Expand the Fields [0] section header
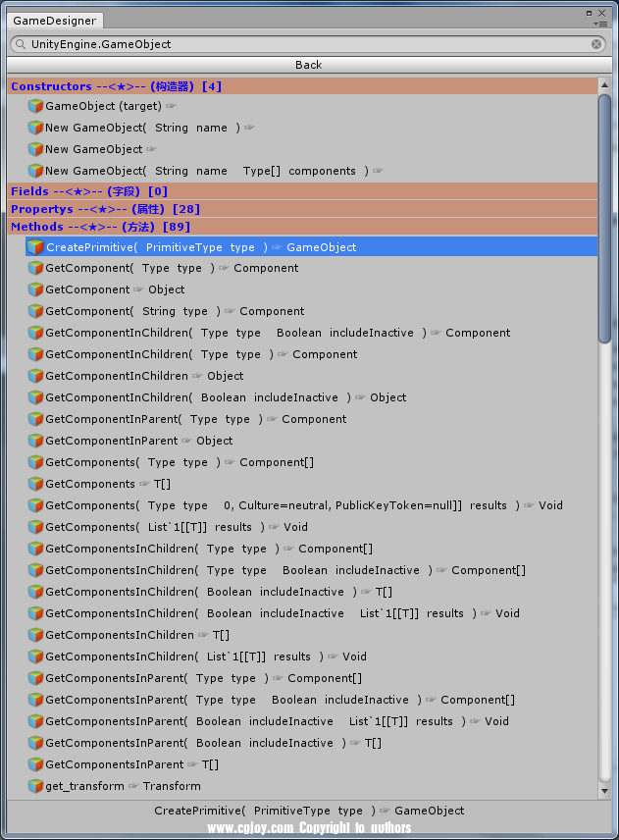This screenshot has height=840, width=619. click(x=302, y=191)
